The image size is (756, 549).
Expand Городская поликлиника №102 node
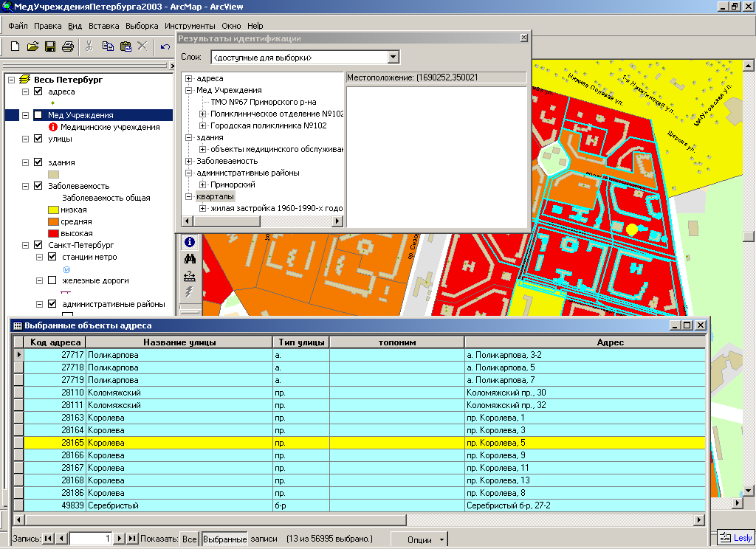[x=202, y=125]
